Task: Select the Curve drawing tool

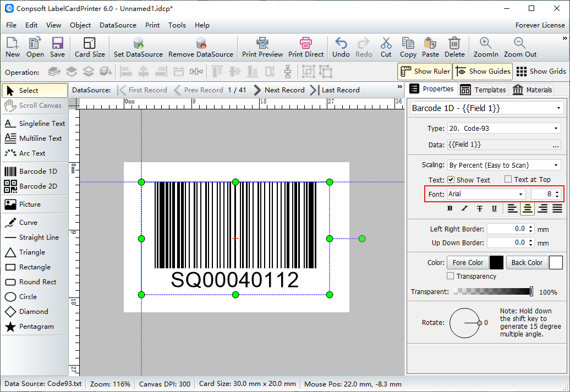Action: (35, 222)
